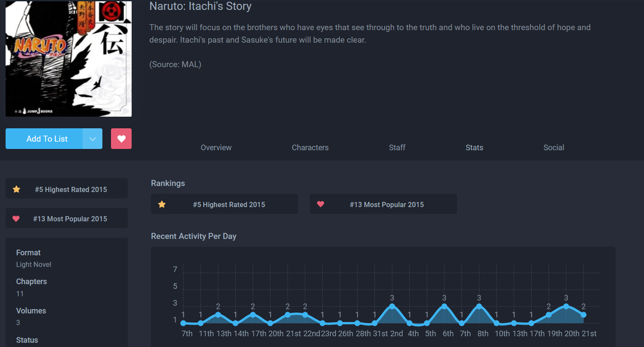Click the heart icon in the Rankings section
Screen dimensions: 644x347
point(320,204)
